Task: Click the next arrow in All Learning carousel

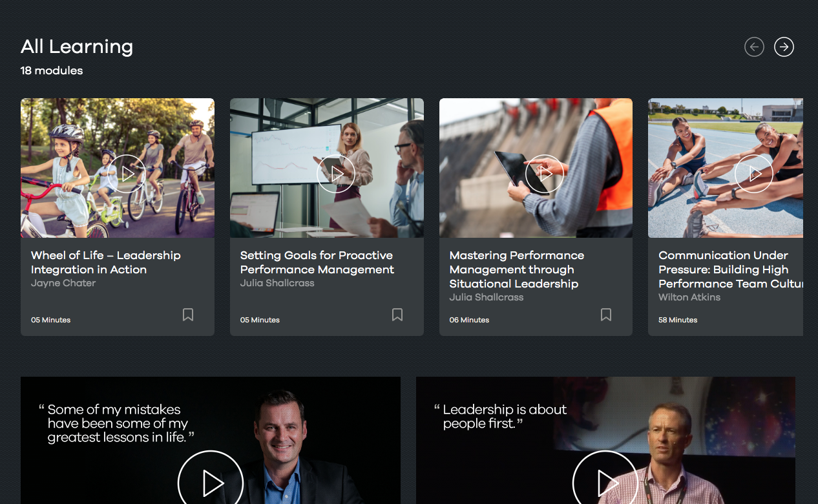Action: pos(784,47)
